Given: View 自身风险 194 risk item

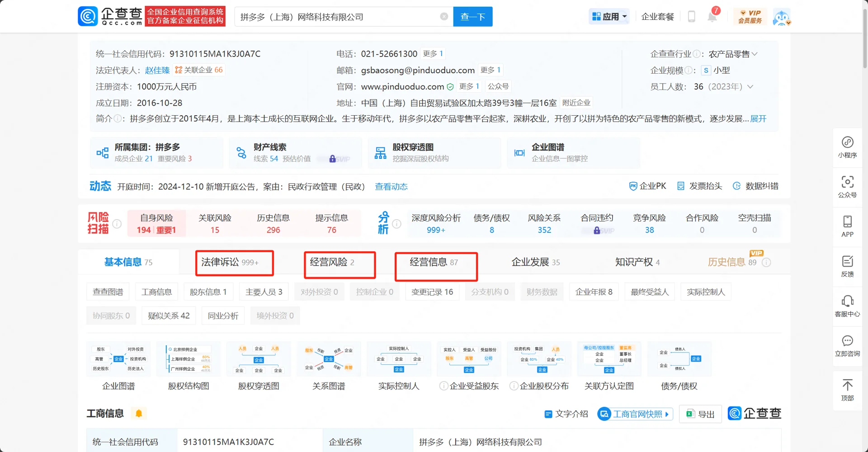Looking at the screenshot, I should click(156, 224).
